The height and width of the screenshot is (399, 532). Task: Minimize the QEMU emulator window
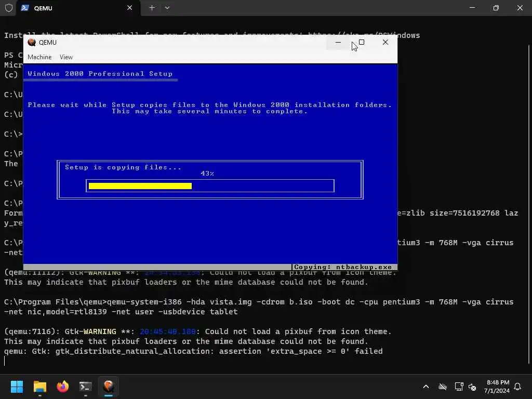click(x=338, y=43)
